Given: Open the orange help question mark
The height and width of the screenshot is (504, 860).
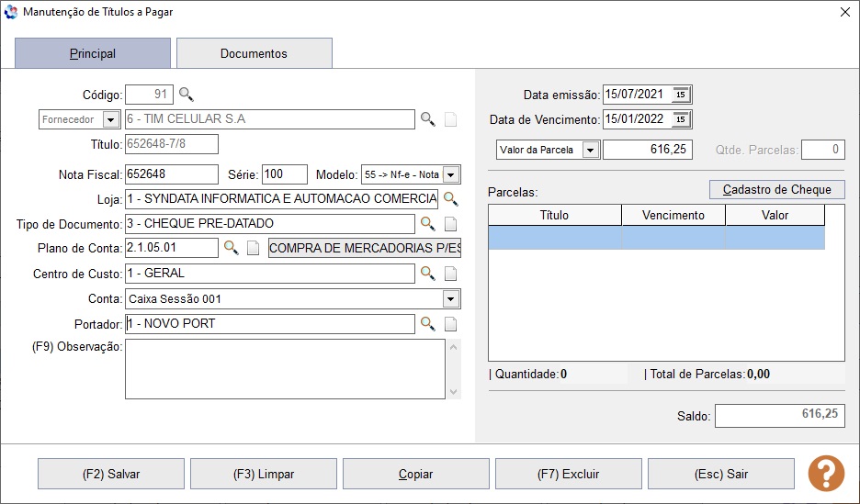Looking at the screenshot, I should pyautogui.click(x=826, y=474).
